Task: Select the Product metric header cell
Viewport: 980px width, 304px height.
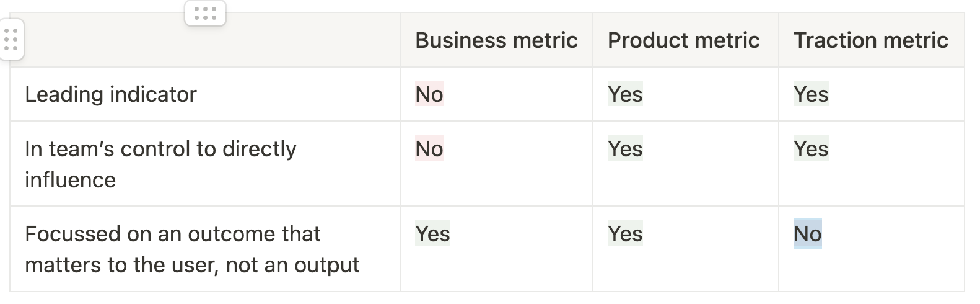Action: coord(685,40)
